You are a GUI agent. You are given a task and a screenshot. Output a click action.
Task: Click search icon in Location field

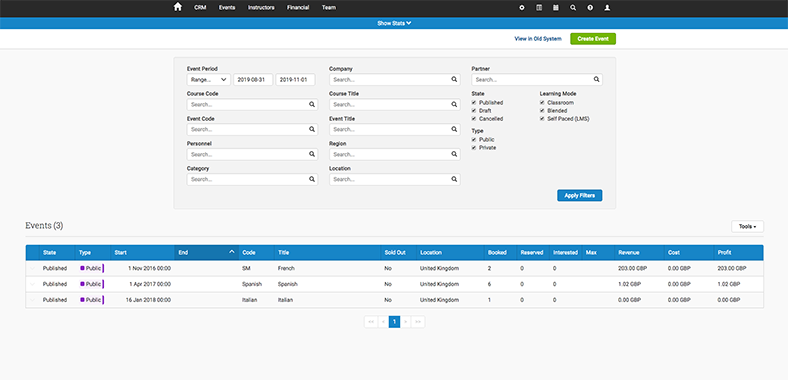click(454, 179)
